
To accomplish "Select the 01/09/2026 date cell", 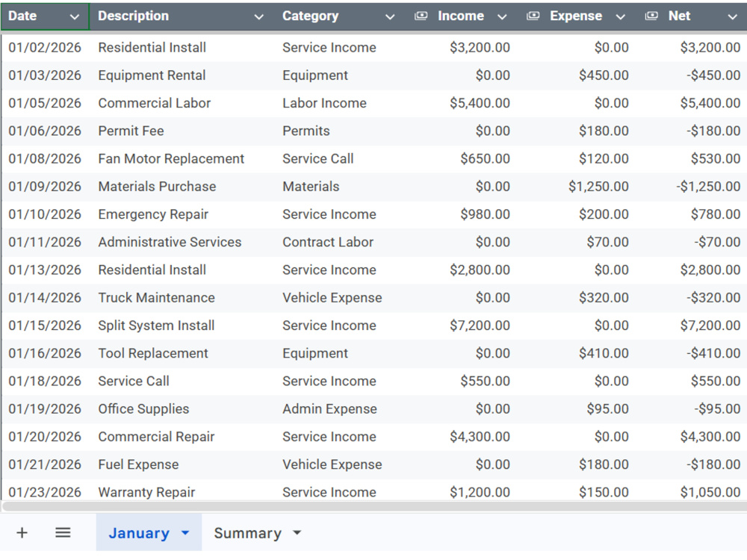I will pyautogui.click(x=46, y=186).
